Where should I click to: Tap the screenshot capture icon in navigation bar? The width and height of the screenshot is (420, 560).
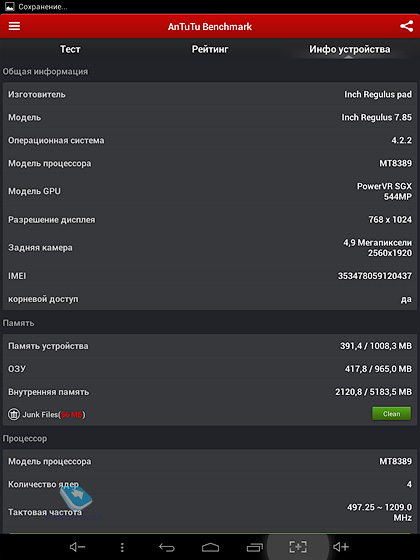(x=298, y=546)
